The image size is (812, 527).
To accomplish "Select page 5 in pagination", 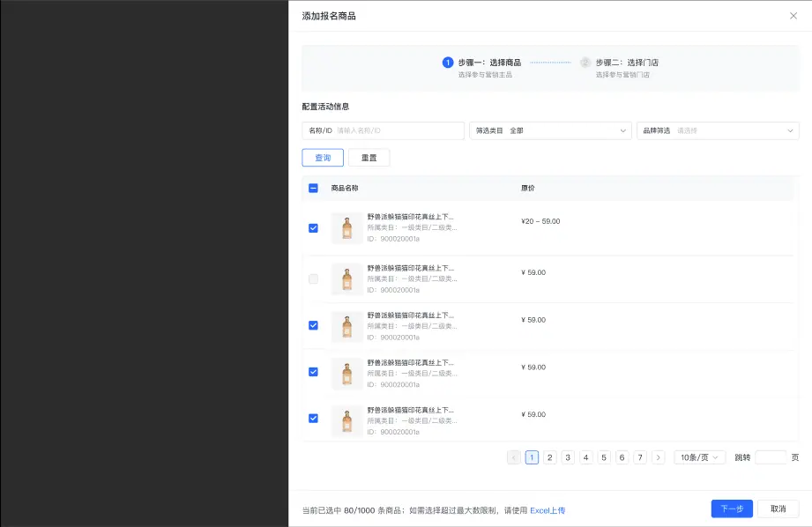I will point(604,457).
